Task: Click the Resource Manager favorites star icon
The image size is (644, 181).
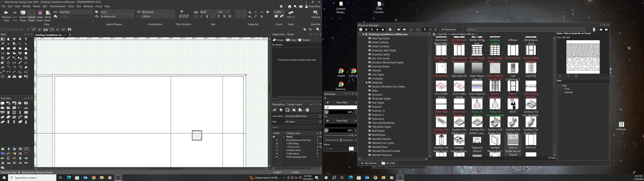Action: pos(377,29)
